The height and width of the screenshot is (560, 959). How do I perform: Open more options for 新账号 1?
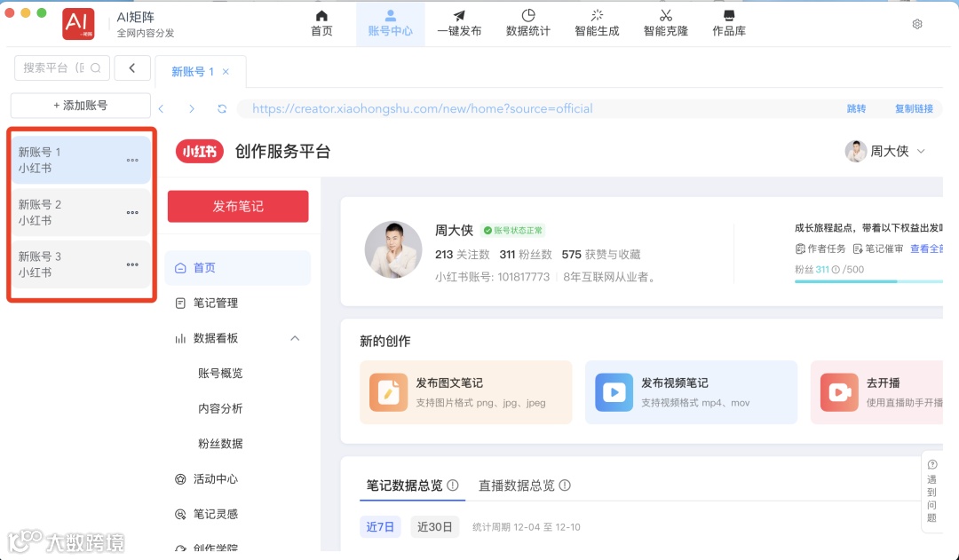(x=132, y=160)
